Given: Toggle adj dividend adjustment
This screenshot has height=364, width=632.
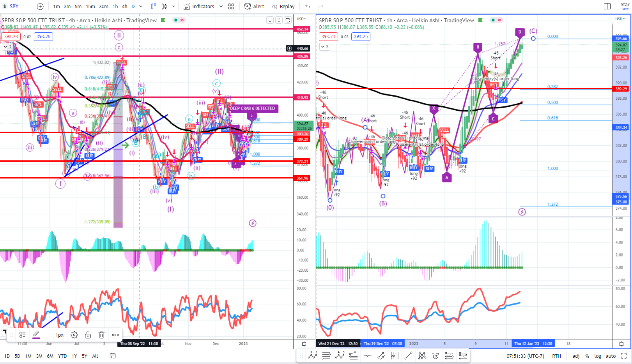Looking at the screenshot, I should (x=576, y=356).
